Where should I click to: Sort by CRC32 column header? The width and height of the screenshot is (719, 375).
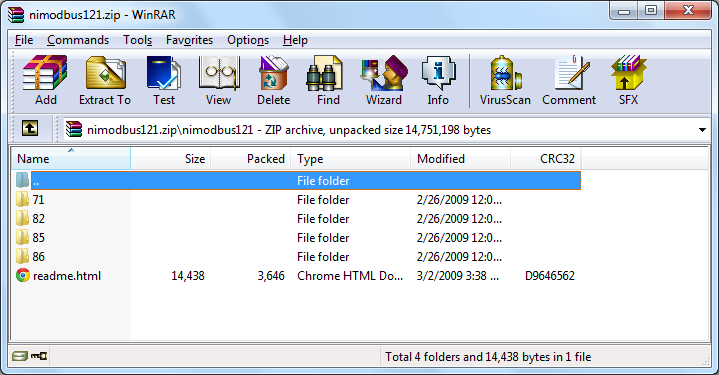(x=546, y=158)
